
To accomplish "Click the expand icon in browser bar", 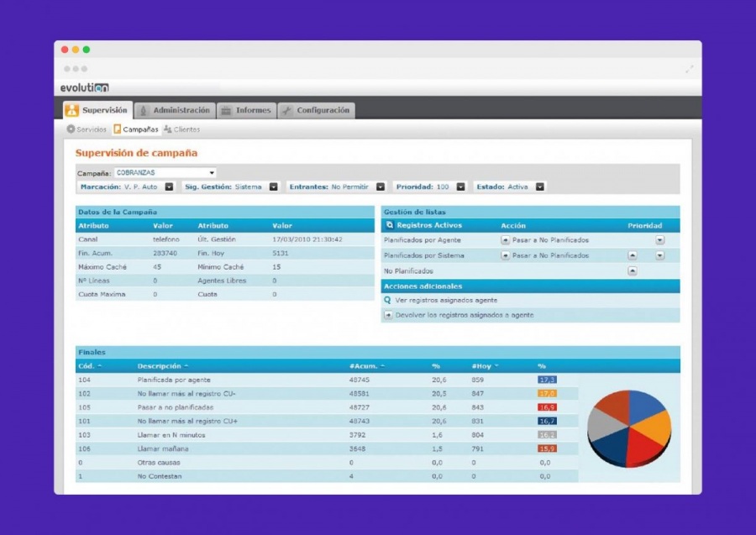I will 690,70.
